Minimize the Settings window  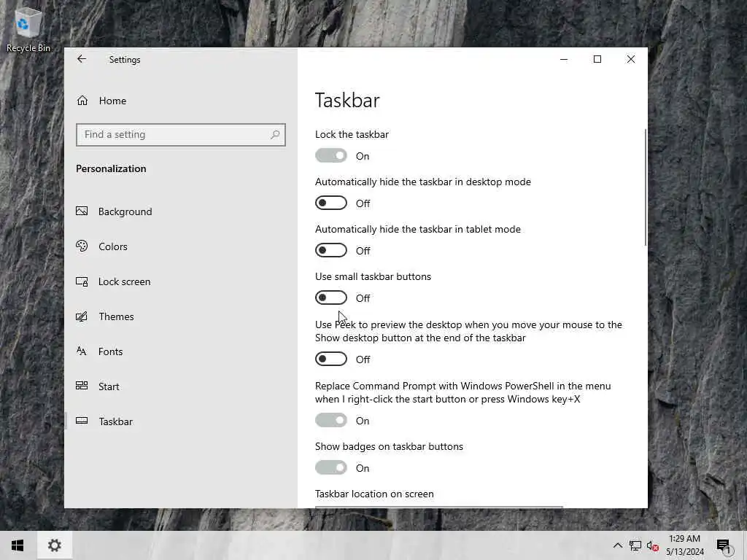pyautogui.click(x=564, y=59)
